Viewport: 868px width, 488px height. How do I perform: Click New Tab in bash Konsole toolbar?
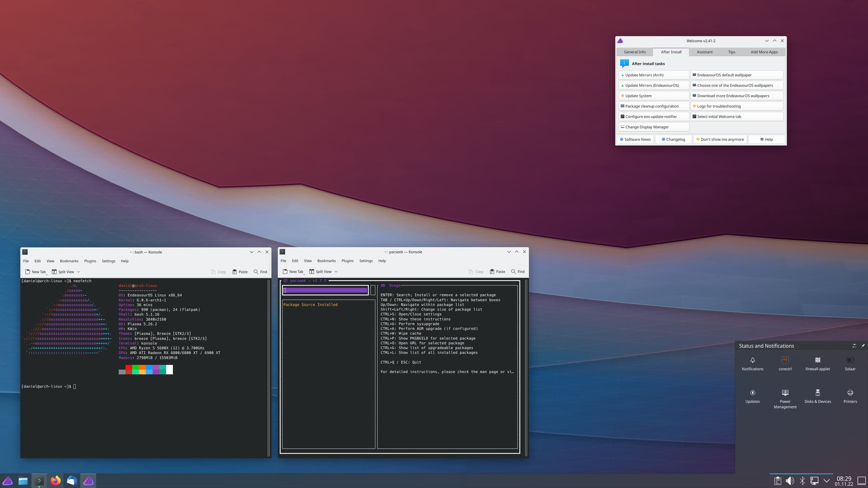(x=35, y=272)
